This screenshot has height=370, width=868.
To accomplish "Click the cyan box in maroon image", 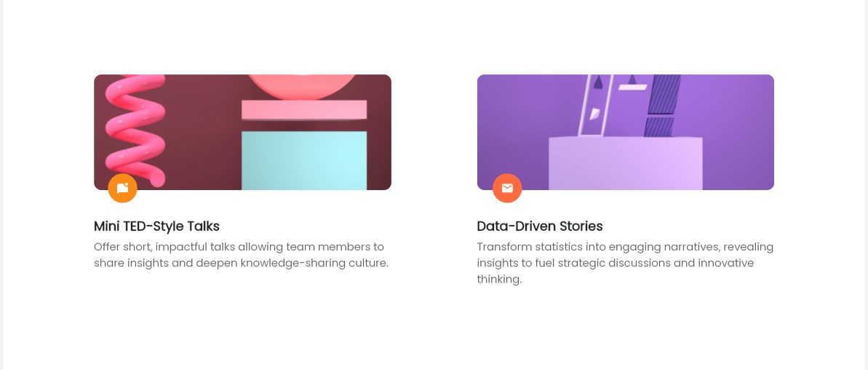I will coord(304,161).
